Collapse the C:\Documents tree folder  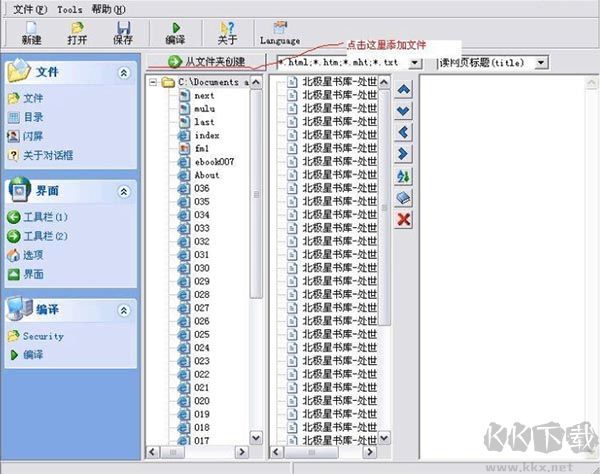154,83
